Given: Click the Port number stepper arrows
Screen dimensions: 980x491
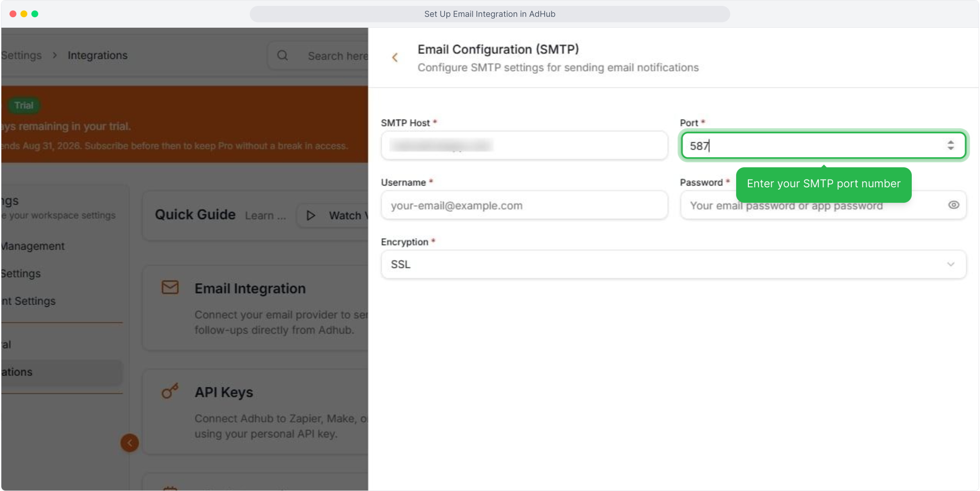Looking at the screenshot, I should pyautogui.click(x=950, y=145).
